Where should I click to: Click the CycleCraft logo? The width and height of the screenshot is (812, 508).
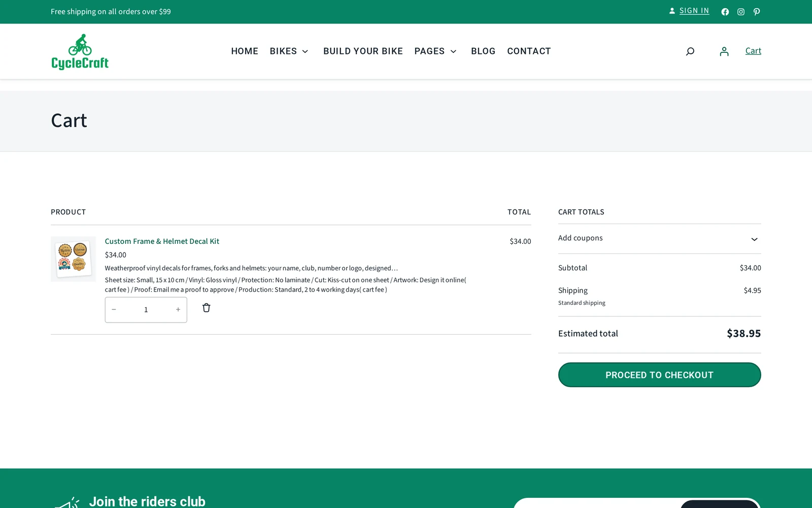80,51
